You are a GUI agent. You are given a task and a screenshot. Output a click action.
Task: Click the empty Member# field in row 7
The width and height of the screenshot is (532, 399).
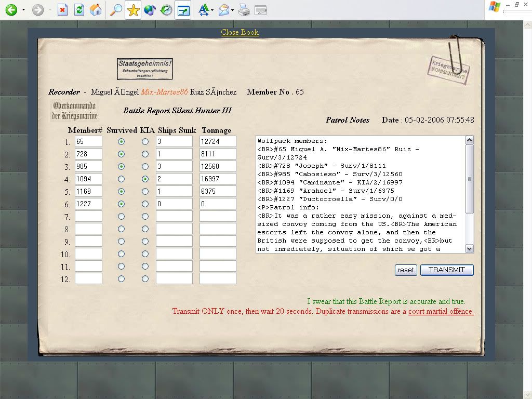pos(88,217)
